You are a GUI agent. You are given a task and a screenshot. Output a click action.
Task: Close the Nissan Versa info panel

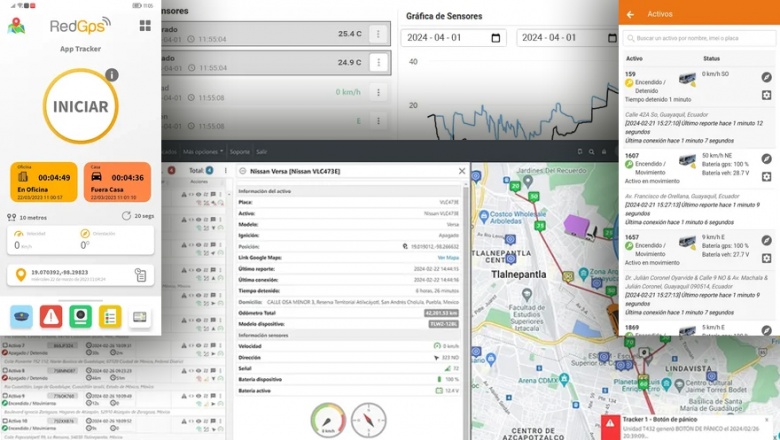[x=462, y=171]
